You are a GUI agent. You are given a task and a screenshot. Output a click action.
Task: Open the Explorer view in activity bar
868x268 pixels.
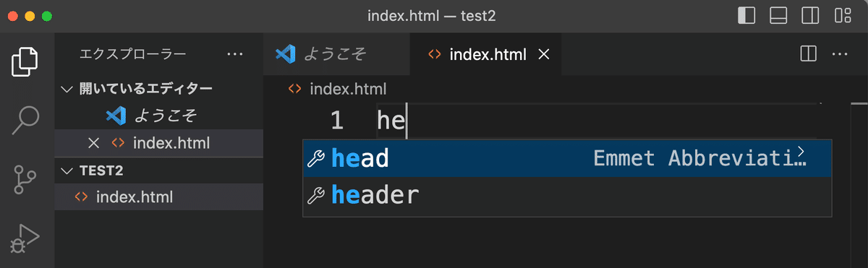pyautogui.click(x=26, y=61)
